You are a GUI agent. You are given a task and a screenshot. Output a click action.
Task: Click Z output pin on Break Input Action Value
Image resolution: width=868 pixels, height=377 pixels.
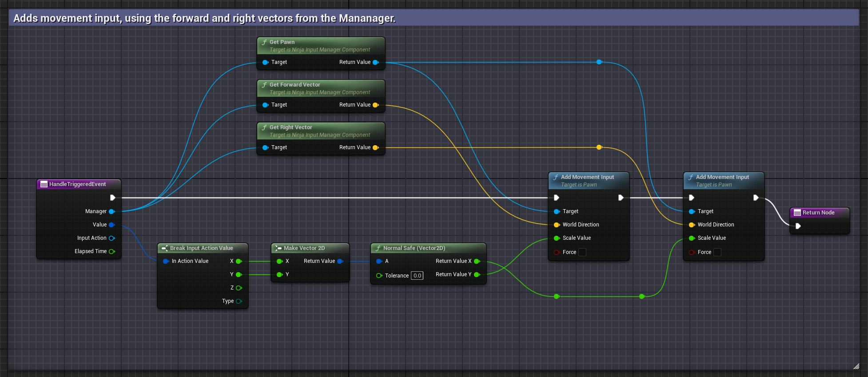coord(239,288)
